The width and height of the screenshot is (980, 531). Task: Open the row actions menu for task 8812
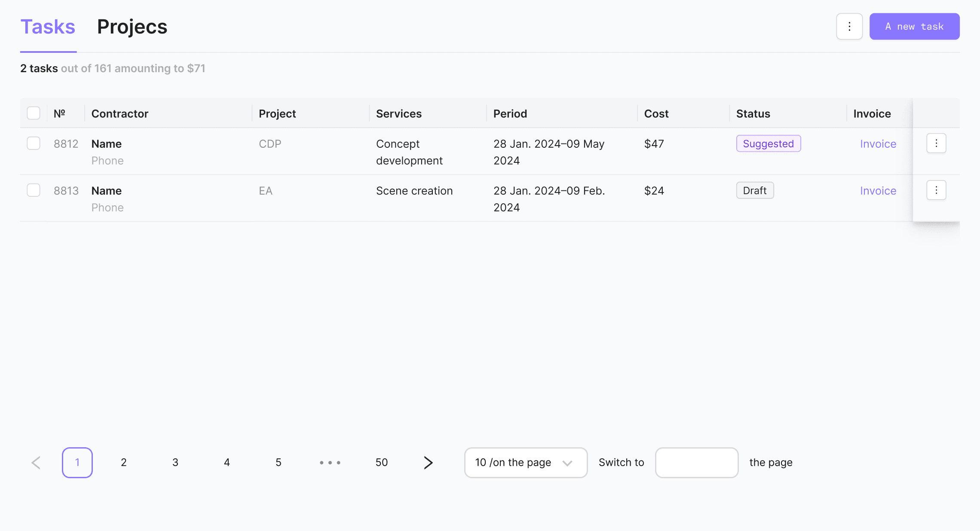tap(936, 143)
